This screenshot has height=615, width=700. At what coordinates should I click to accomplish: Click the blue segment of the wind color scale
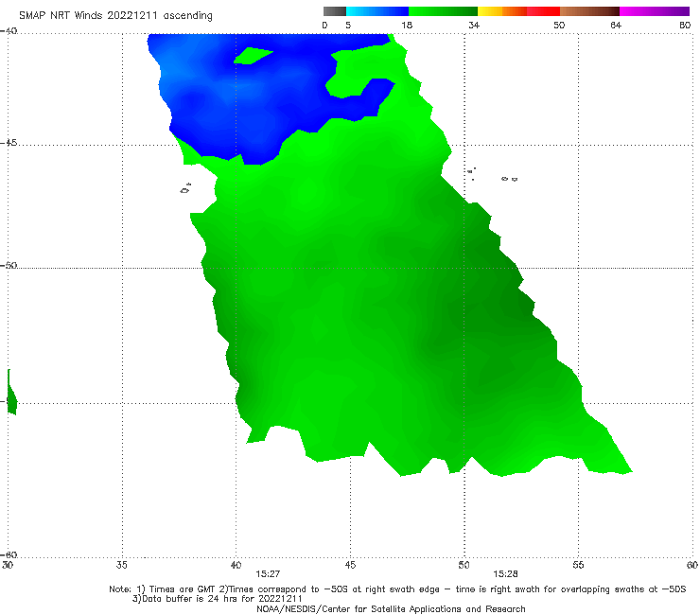tap(377, 11)
